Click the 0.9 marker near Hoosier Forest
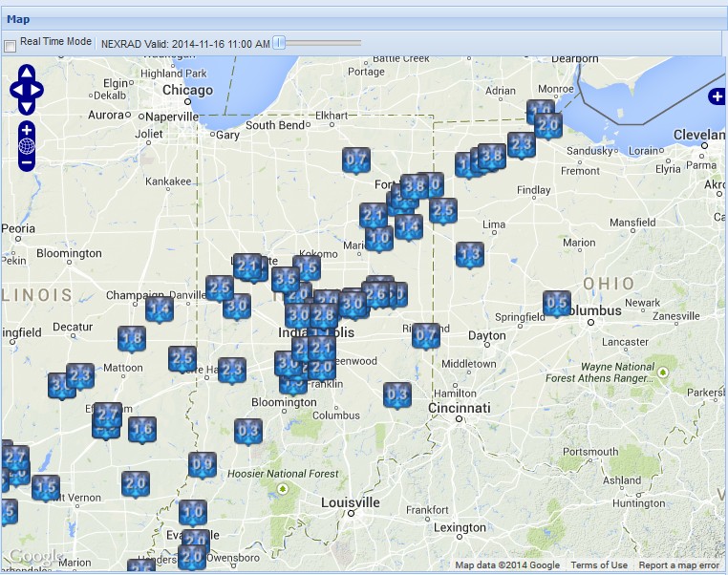This screenshot has width=728, height=575. click(203, 465)
